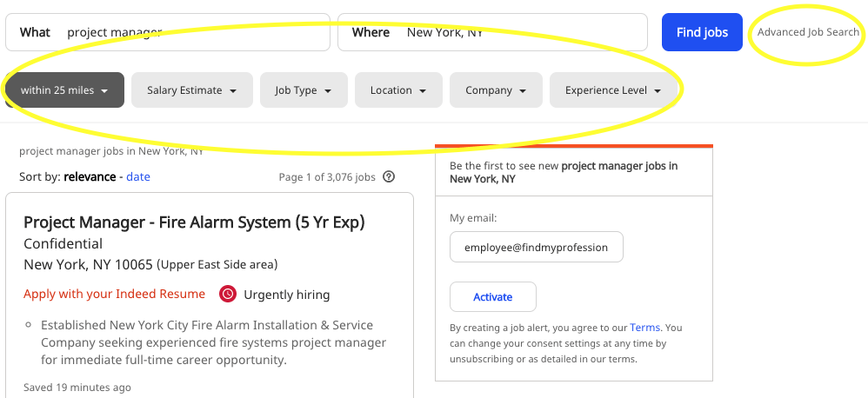This screenshot has width=868, height=398.
Task: Click the Confidential company name
Action: coord(63,244)
